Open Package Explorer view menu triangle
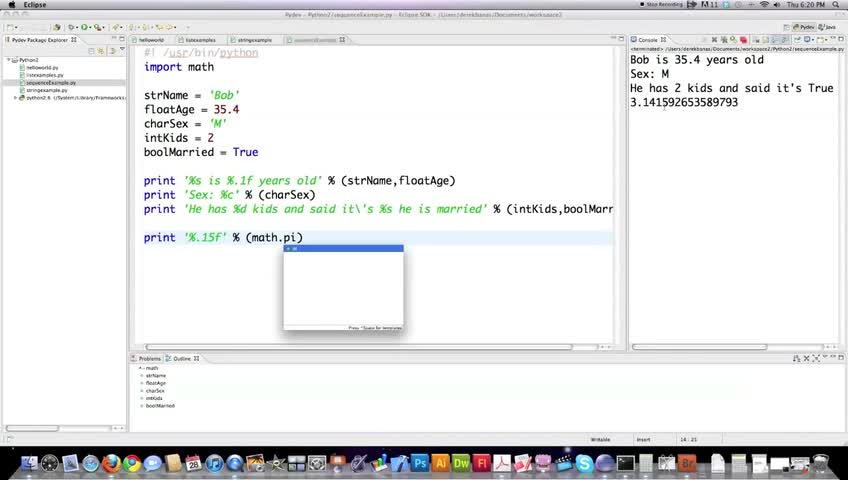The width and height of the screenshot is (848, 480). tap(122, 49)
